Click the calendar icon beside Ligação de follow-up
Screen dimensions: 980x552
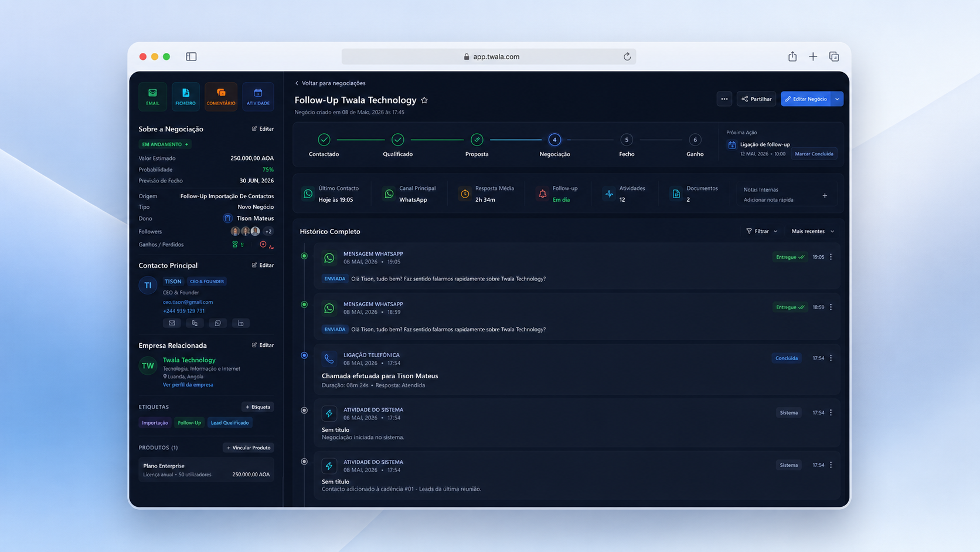coord(732,145)
